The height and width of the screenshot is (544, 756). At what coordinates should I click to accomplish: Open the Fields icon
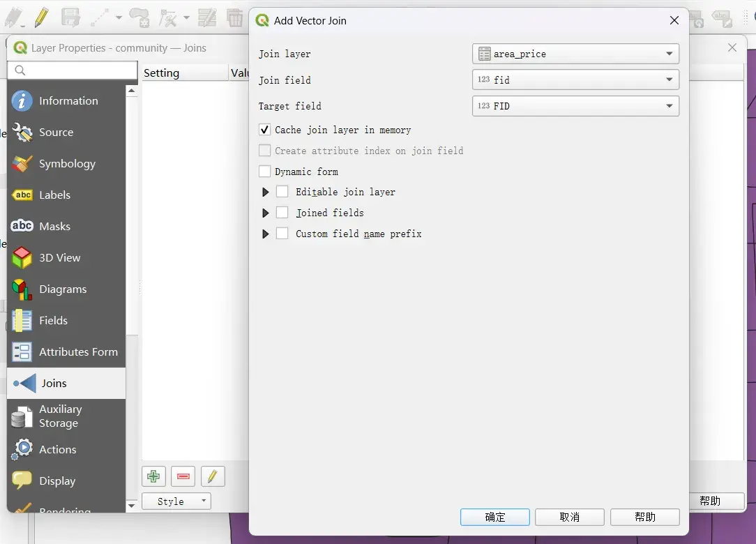22,320
